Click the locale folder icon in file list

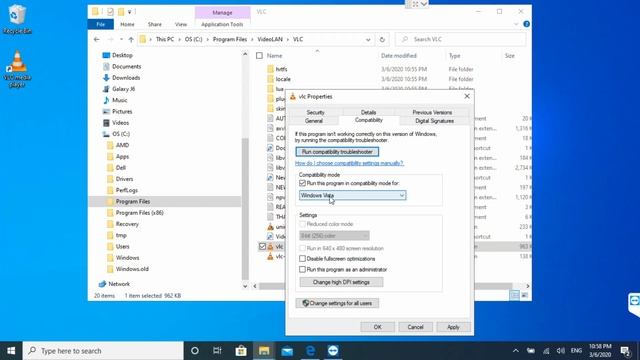tap(270, 79)
